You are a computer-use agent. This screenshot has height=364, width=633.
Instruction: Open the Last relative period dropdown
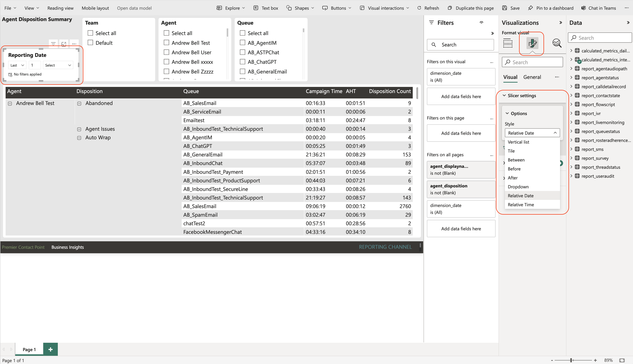coord(17,65)
